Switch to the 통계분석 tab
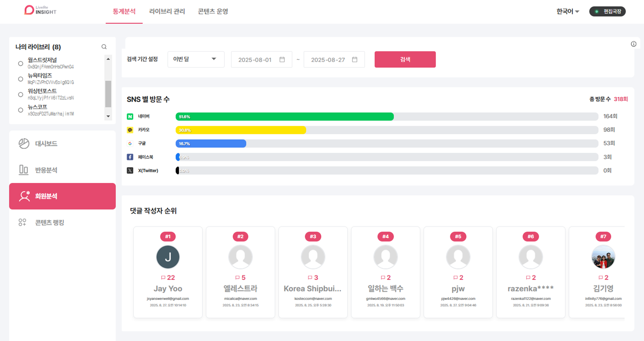 [124, 11]
